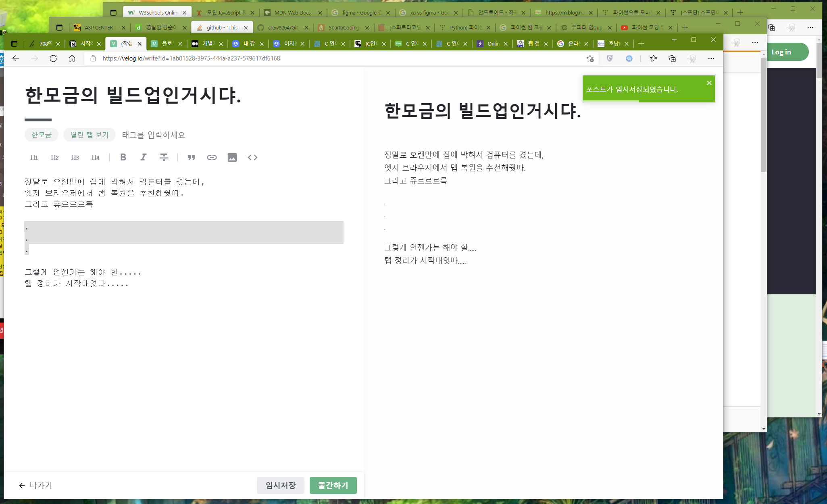Click the green 출간하기 publish button
The width and height of the screenshot is (827, 504).
pyautogui.click(x=333, y=485)
